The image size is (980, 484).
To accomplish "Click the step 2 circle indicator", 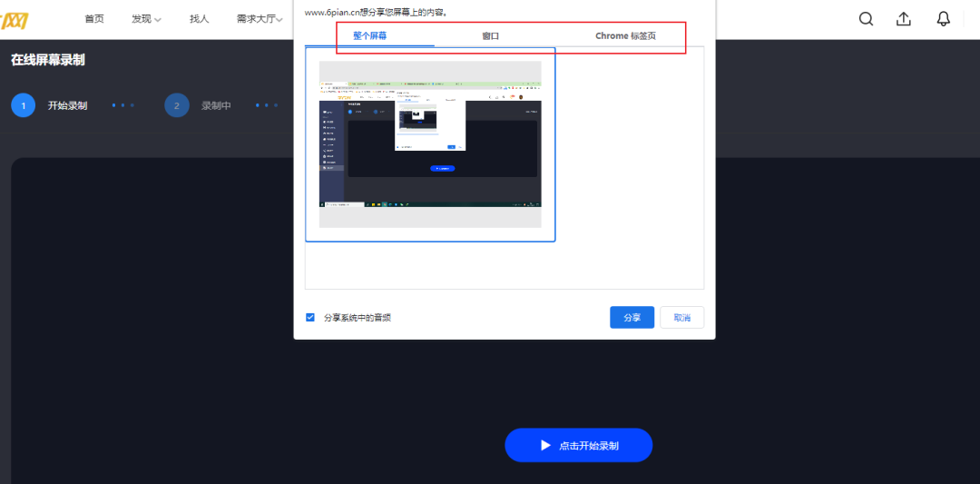I will [177, 105].
